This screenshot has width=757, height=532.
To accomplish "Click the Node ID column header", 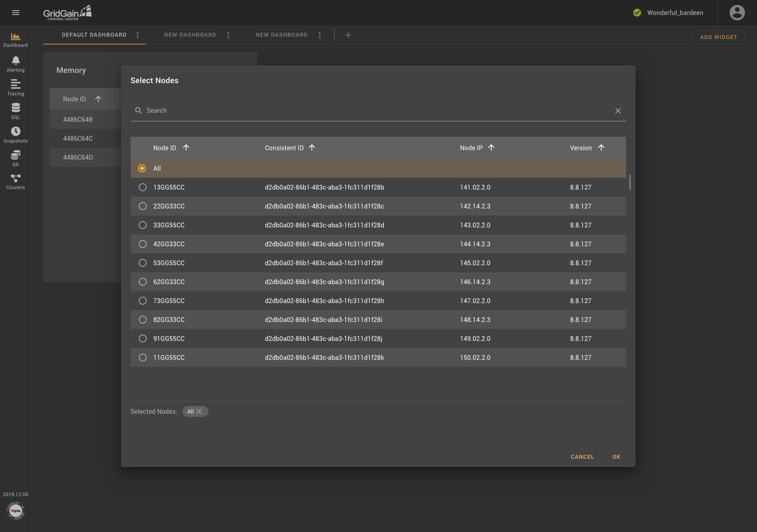I will pyautogui.click(x=165, y=148).
